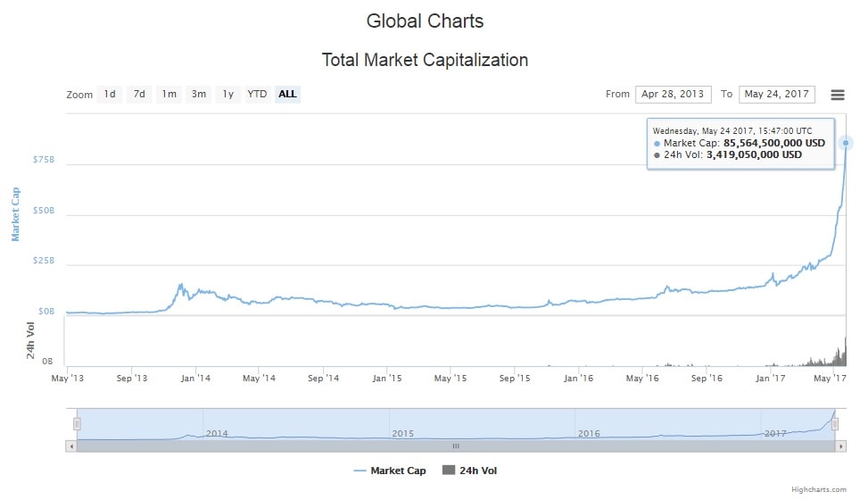The image size is (868, 500).
Task: Choose the 1y zoom range
Action: point(227,94)
